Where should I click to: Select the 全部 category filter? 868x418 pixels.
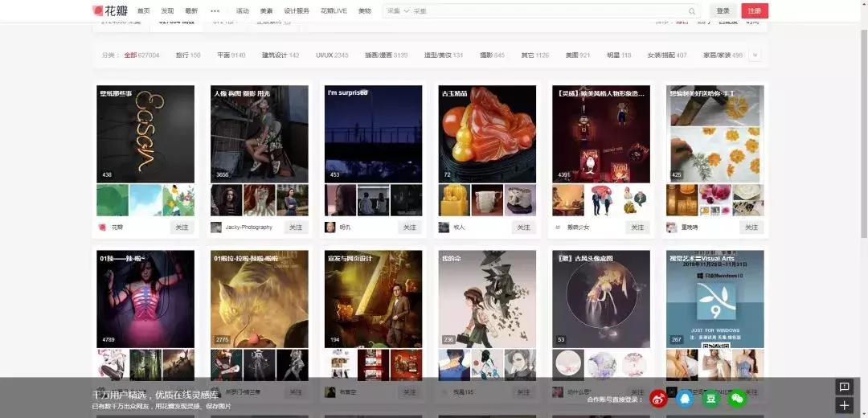[x=141, y=55]
